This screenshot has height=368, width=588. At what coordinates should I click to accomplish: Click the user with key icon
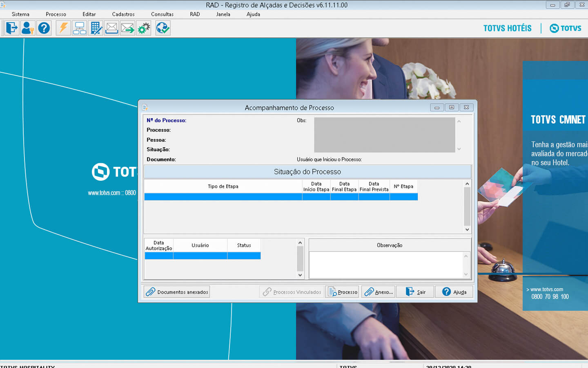point(28,28)
